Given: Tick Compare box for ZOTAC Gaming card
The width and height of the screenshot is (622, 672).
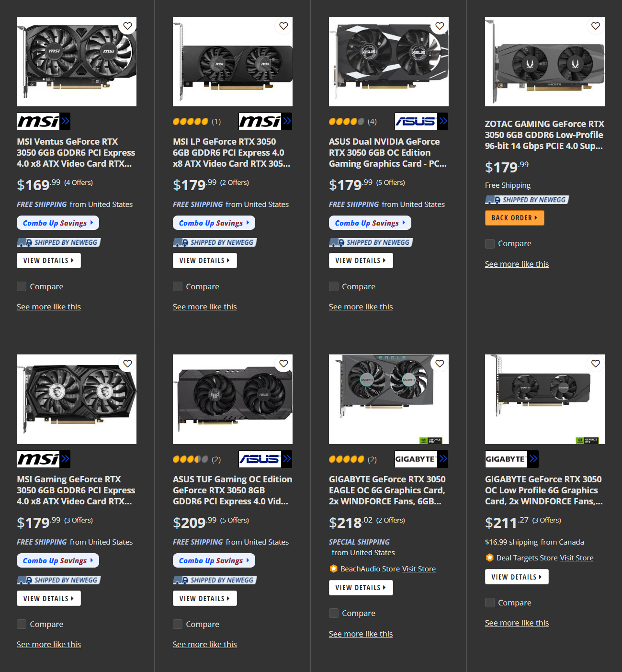Looking at the screenshot, I should (x=490, y=243).
